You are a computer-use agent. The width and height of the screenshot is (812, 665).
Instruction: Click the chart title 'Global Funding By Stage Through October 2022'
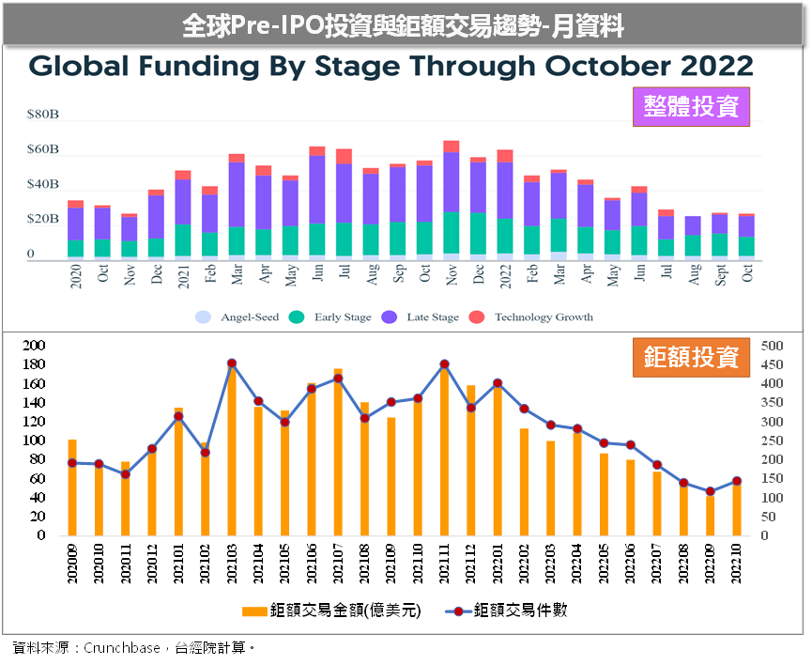coord(391,67)
